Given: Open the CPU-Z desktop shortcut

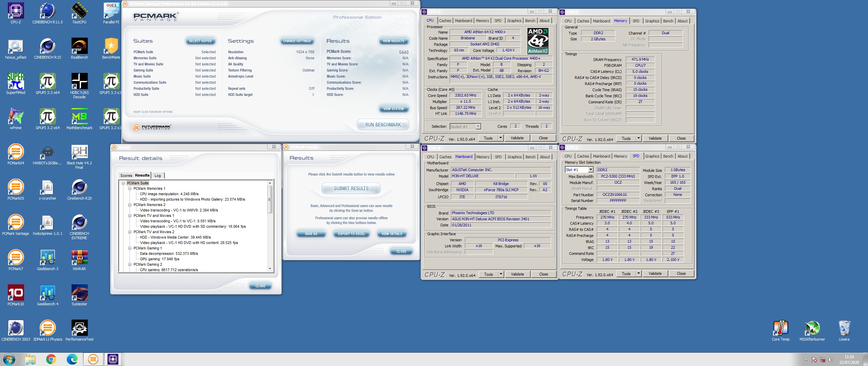Looking at the screenshot, I should [x=16, y=14].
